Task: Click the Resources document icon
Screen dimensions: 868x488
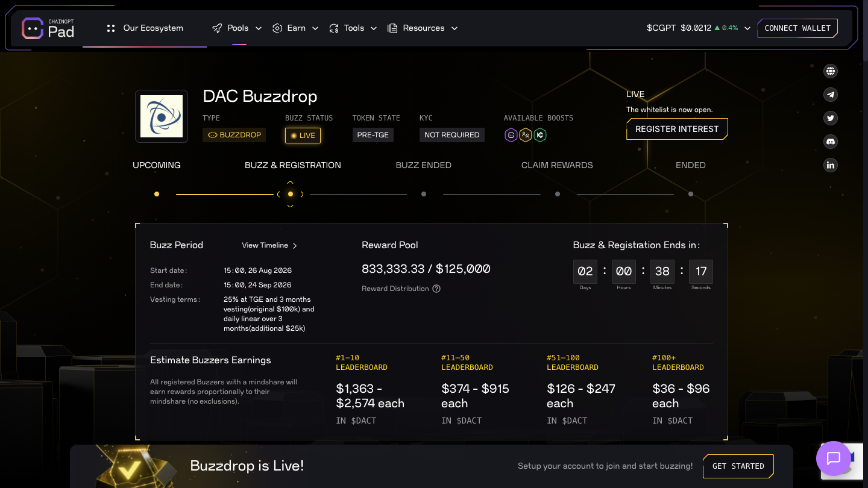Action: point(392,28)
